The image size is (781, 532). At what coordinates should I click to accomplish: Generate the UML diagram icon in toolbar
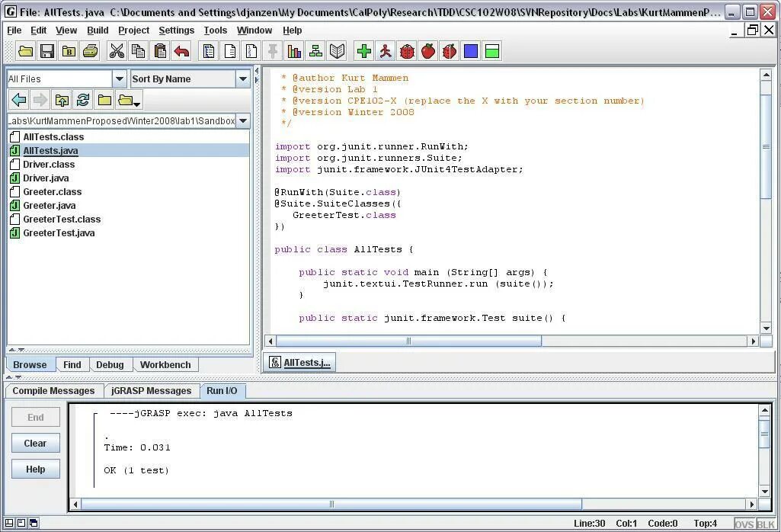coord(315,51)
